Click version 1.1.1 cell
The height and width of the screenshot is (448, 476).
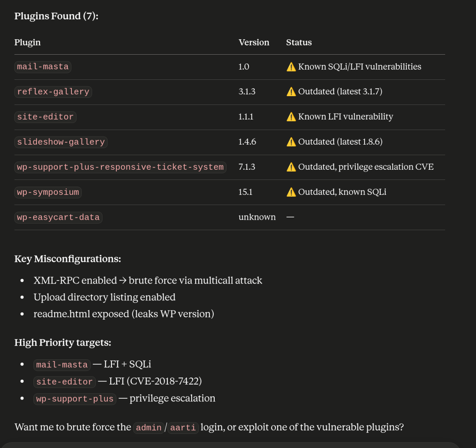246,117
